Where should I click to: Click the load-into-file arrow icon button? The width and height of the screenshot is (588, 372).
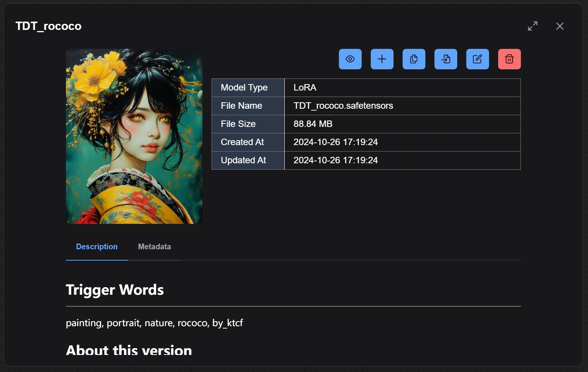pyautogui.click(x=445, y=59)
